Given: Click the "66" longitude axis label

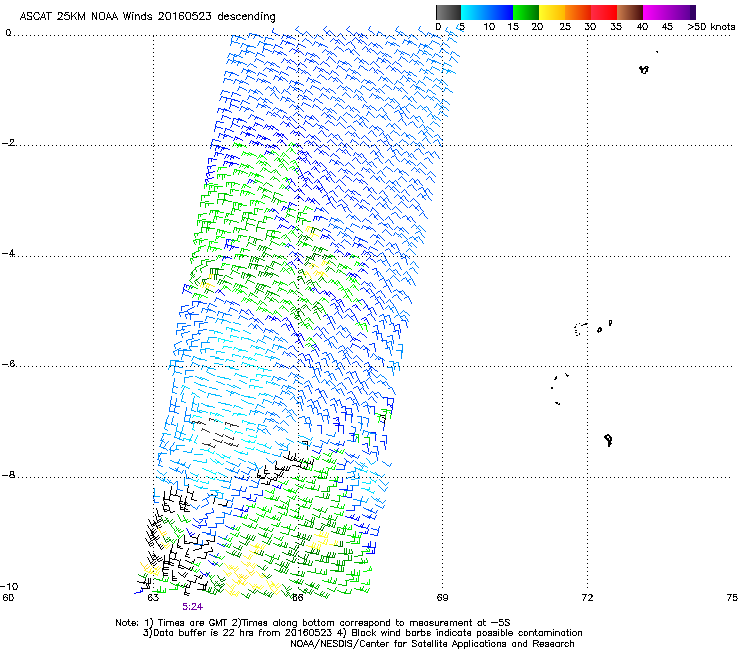Looking at the screenshot, I should 297,598.
